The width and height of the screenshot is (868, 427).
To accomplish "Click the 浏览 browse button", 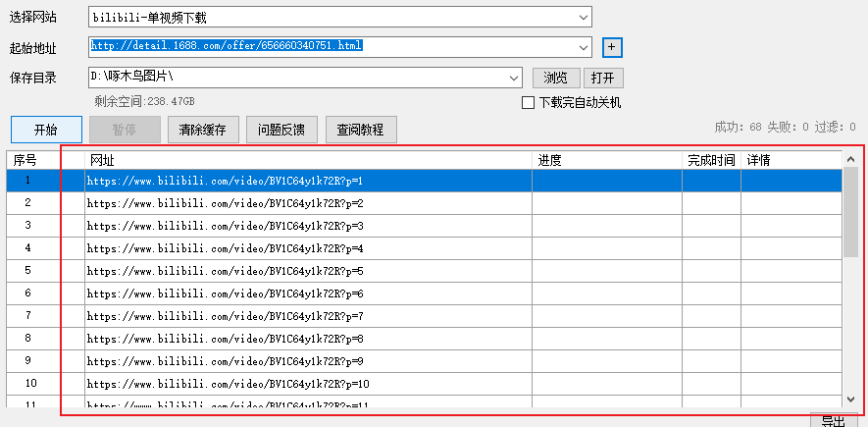I will (556, 79).
